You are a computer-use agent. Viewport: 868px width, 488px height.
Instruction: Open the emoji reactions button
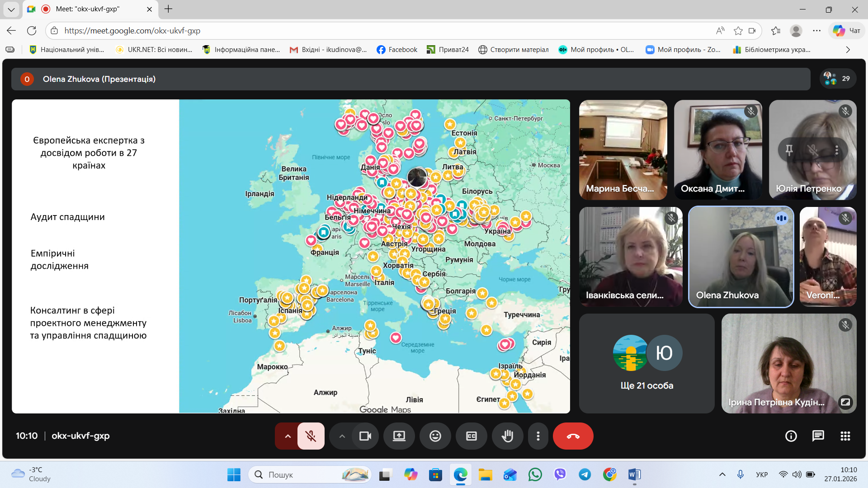coord(435,436)
